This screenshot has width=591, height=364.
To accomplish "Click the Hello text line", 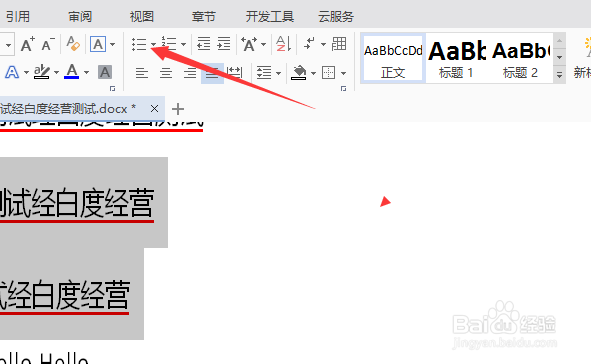I will [44, 358].
